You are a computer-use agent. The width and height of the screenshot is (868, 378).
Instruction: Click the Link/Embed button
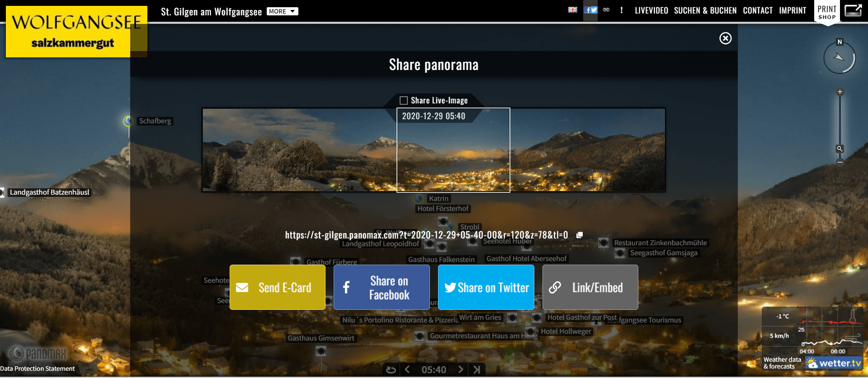[590, 287]
